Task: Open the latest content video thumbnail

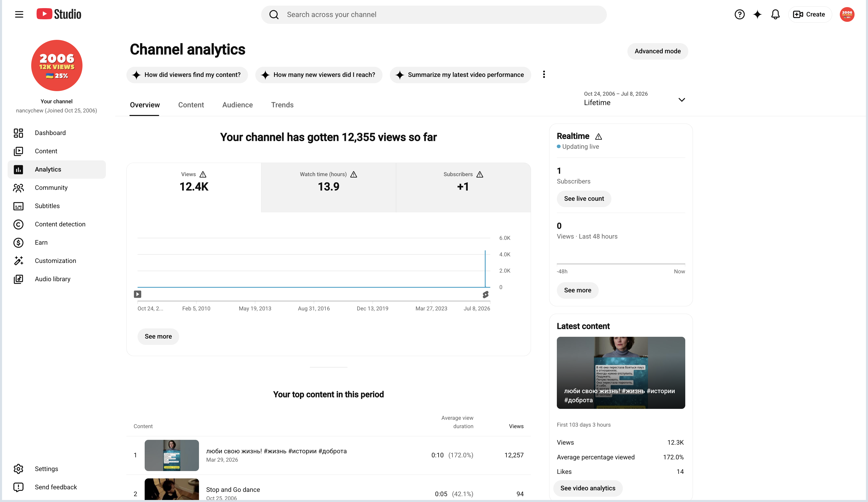Action: click(x=621, y=373)
